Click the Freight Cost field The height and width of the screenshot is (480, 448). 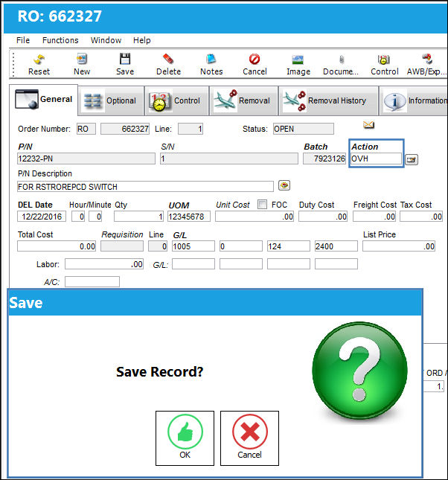pyautogui.click(x=374, y=217)
